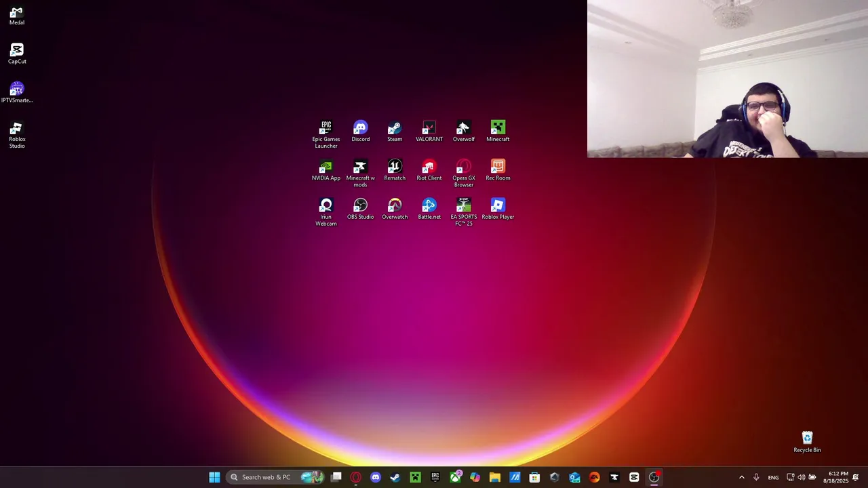
Task: Expand the hidden system tray icons
Action: click(741, 477)
